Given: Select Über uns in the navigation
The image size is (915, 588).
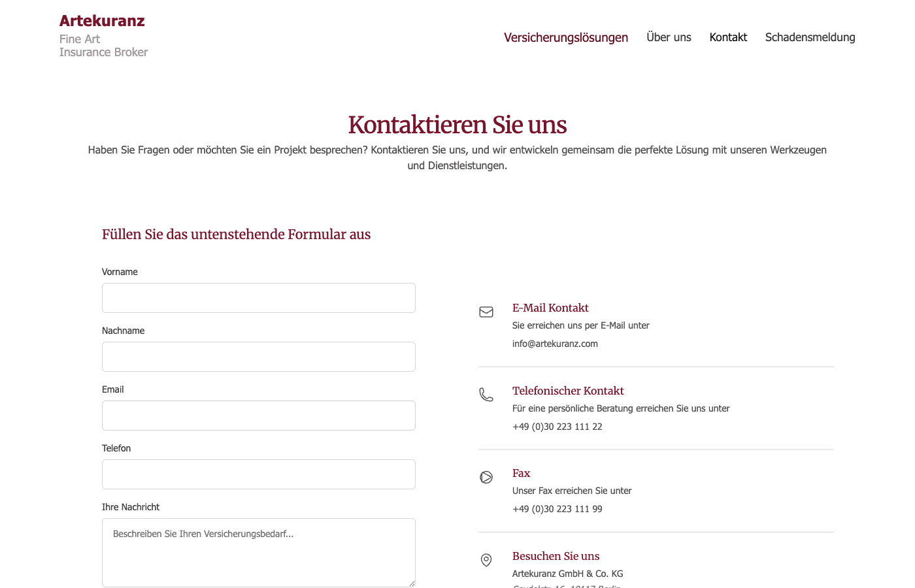Looking at the screenshot, I should click(x=669, y=37).
